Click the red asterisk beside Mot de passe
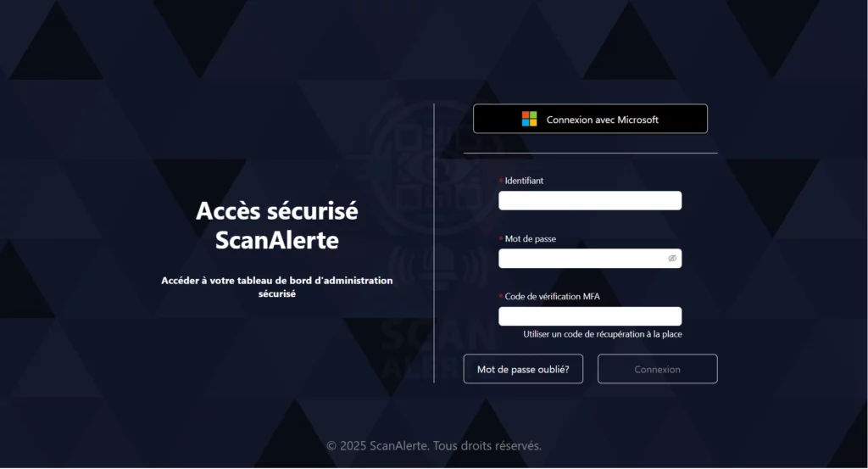The image size is (868, 469). coord(501,238)
